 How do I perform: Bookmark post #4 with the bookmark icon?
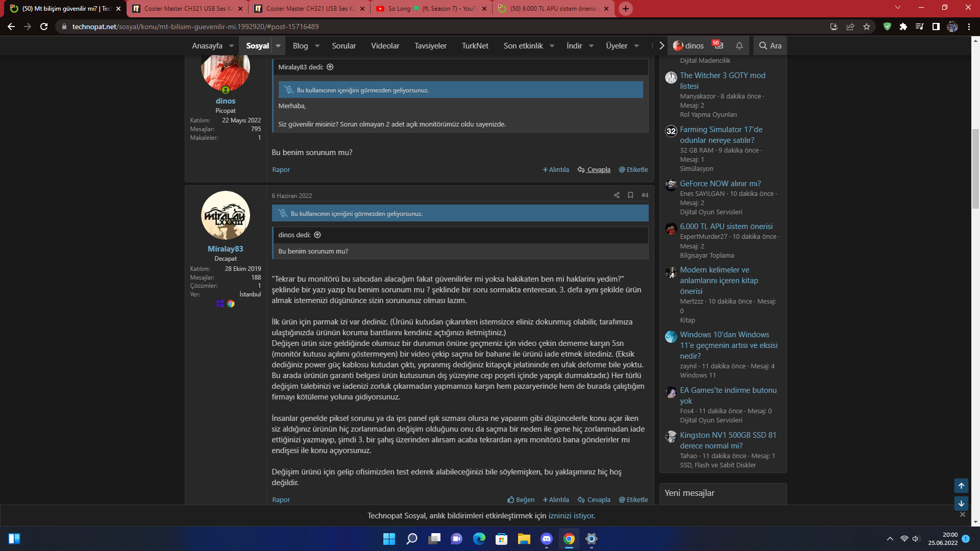630,195
